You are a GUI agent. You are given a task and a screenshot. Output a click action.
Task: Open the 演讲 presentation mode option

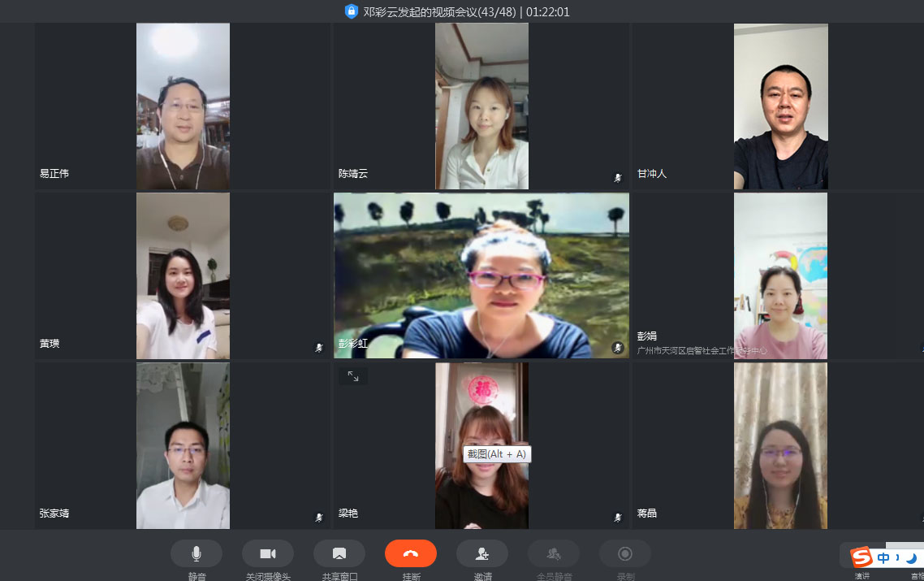pos(861,575)
